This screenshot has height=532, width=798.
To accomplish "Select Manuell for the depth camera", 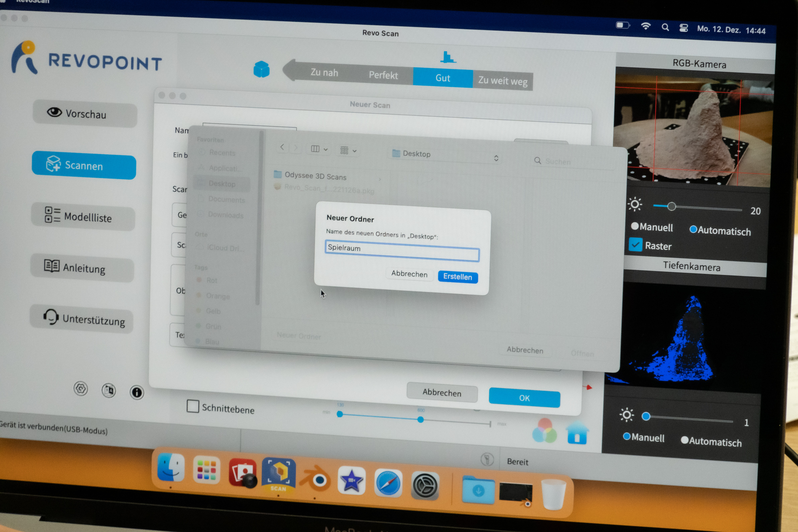I will click(643, 437).
